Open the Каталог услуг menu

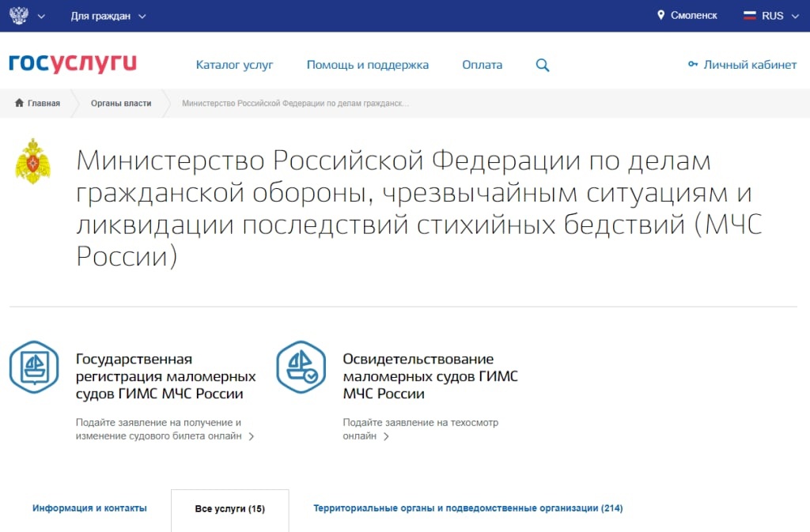[234, 65]
